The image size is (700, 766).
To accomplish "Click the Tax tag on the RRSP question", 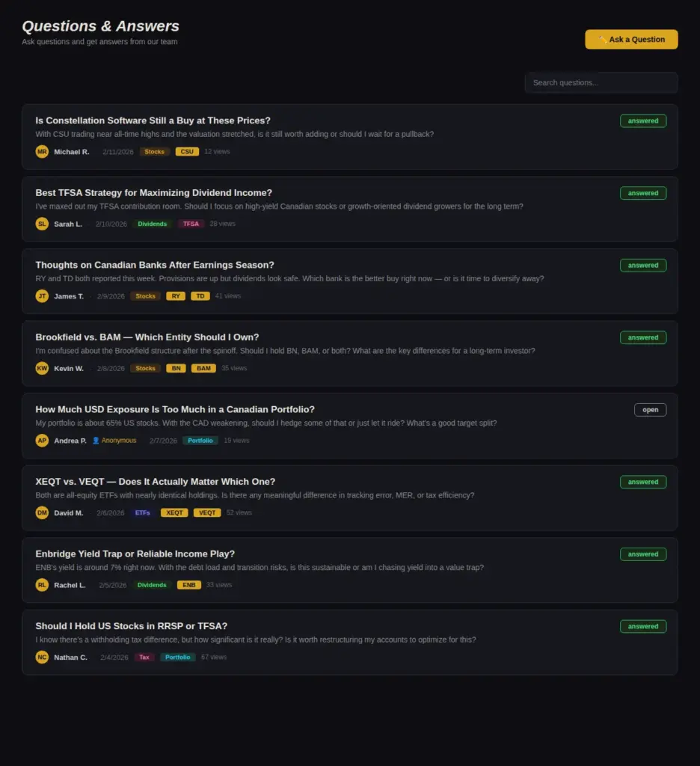I will point(144,657).
